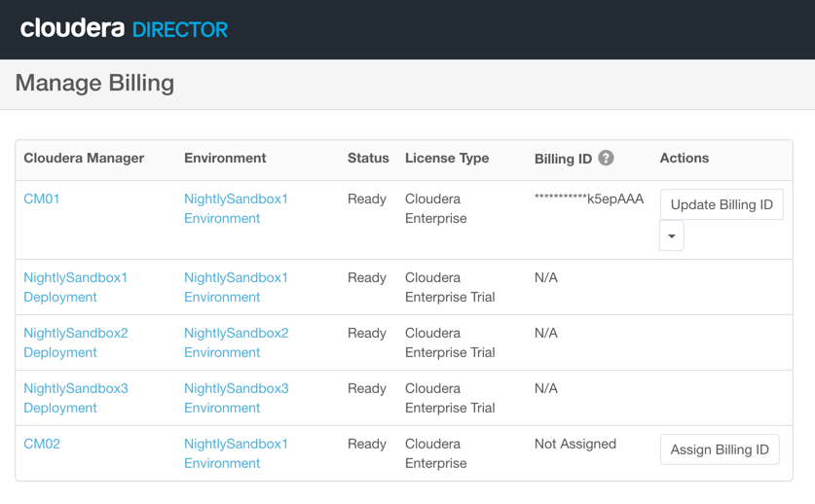Open NightlySandbox1 Environment link in CM02 row
815x504 pixels.
tap(236, 453)
